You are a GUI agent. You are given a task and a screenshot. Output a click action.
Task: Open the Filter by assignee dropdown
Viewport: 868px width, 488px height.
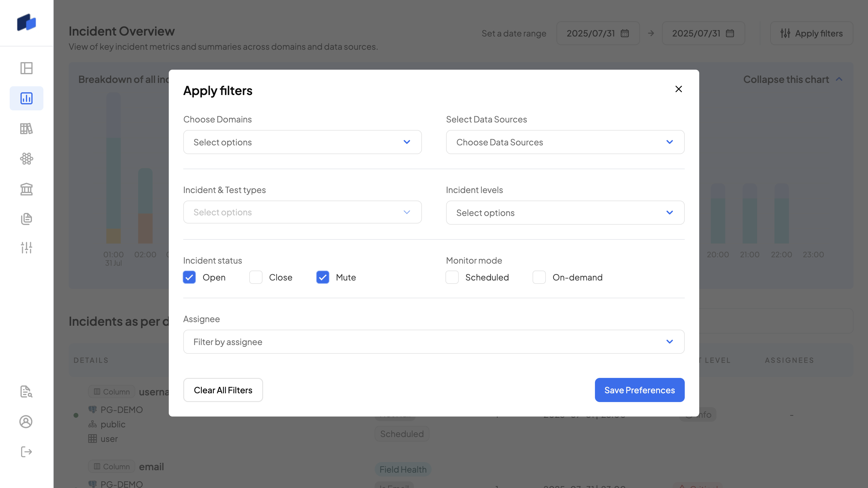pyautogui.click(x=434, y=342)
